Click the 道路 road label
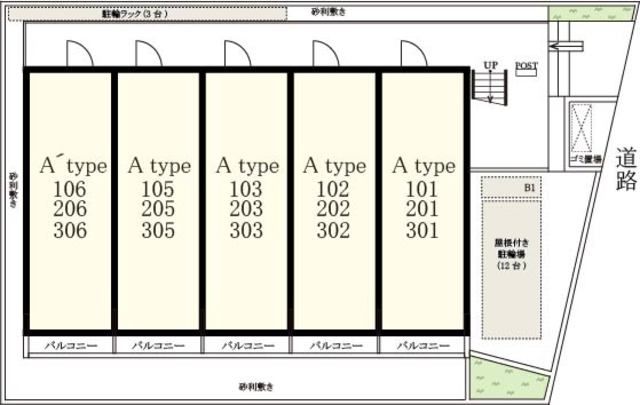The width and height of the screenshot is (640, 405). [x=627, y=168]
